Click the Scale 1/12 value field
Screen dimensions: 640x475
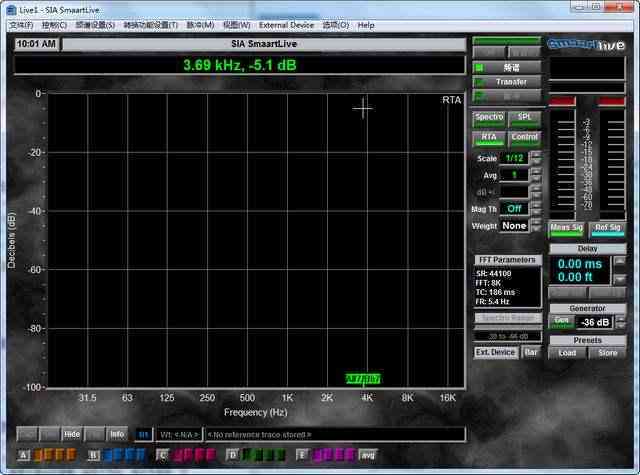pos(514,158)
